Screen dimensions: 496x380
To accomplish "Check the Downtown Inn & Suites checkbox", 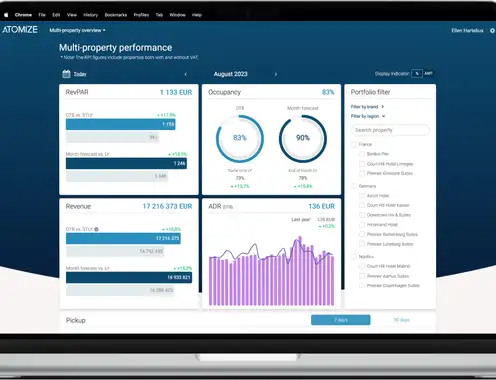I will coord(362,215).
